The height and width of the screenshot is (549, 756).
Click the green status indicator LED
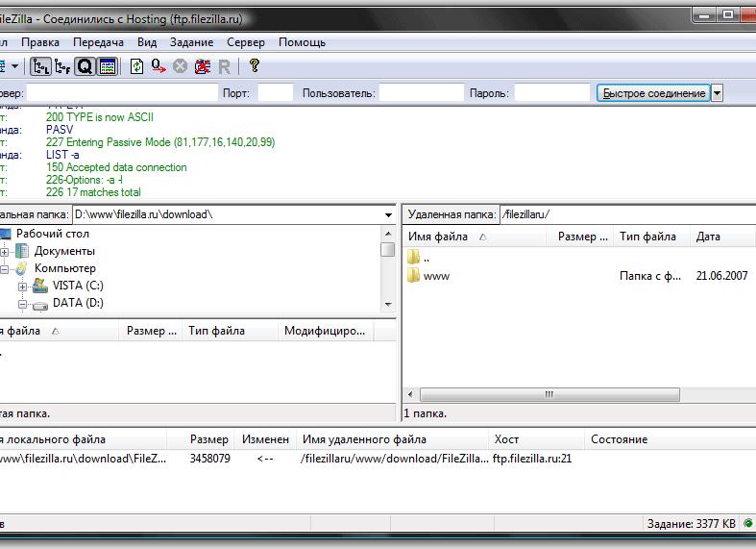[747, 523]
